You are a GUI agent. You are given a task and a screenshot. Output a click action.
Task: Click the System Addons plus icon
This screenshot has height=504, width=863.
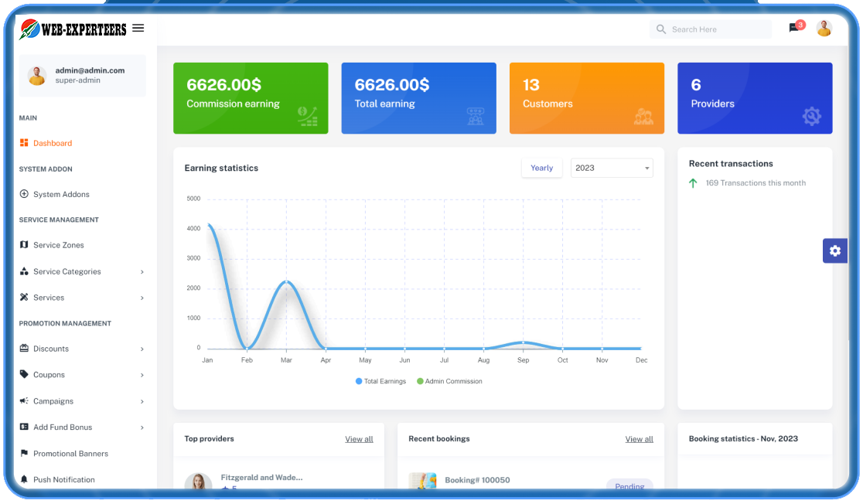(x=24, y=194)
